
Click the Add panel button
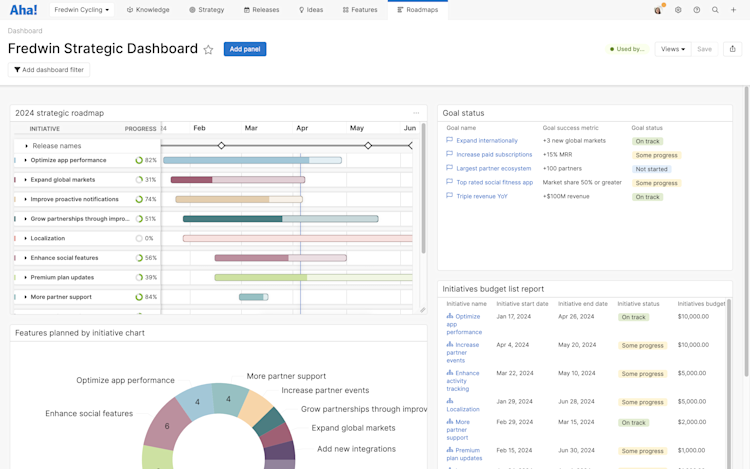[x=245, y=49]
